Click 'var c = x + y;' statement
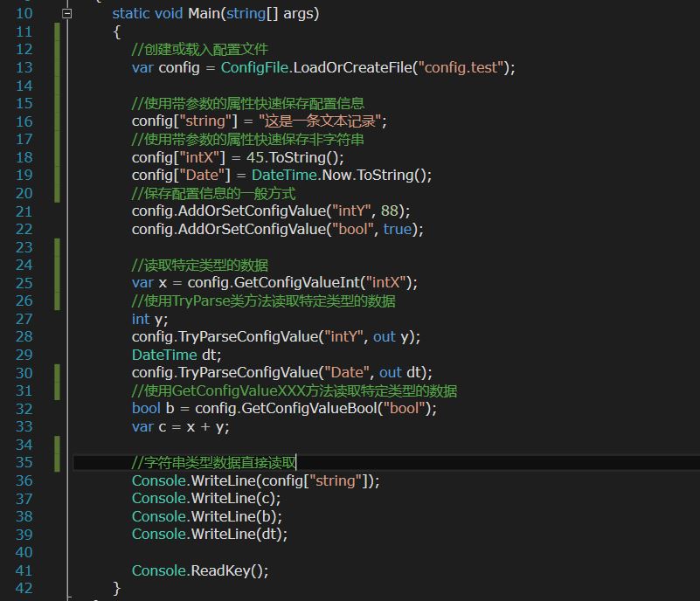Screen dimensions: 700x601 point(180,427)
